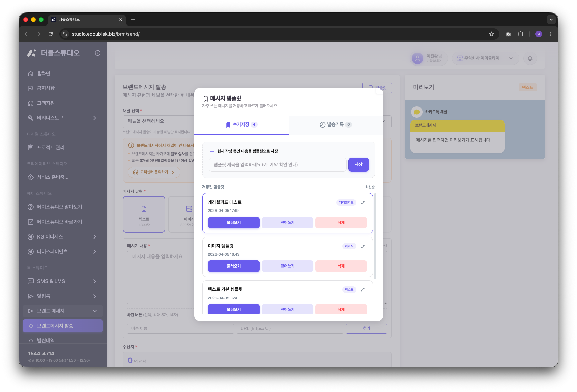Open 주식회사 이더블케이 company dropdown

485,58
